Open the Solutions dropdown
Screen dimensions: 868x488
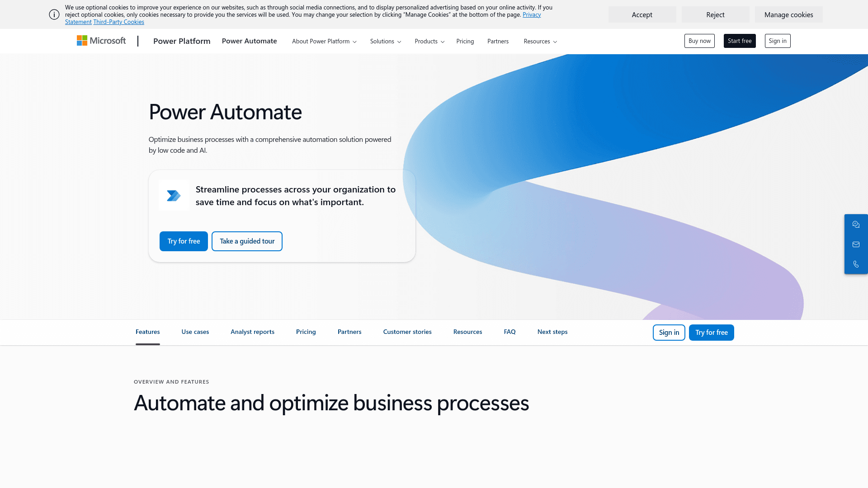(x=385, y=41)
